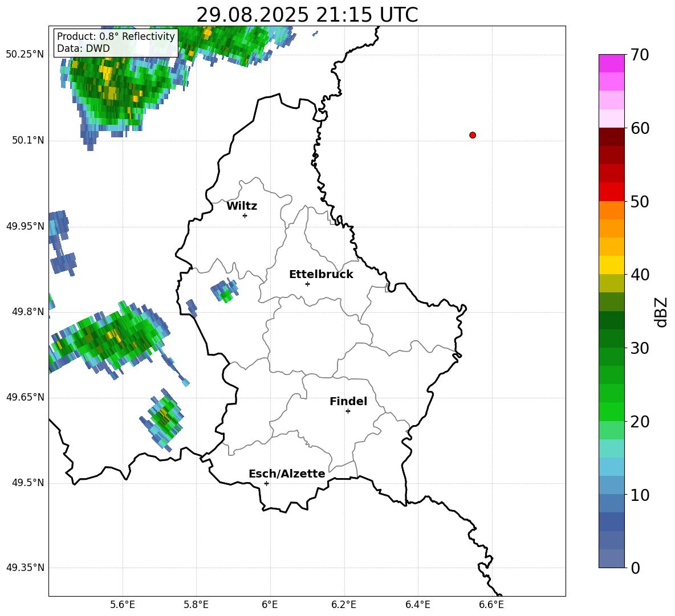Click the diamond-shaped echo near 49.65°N
The height and width of the screenshot is (616, 675).
162,419
